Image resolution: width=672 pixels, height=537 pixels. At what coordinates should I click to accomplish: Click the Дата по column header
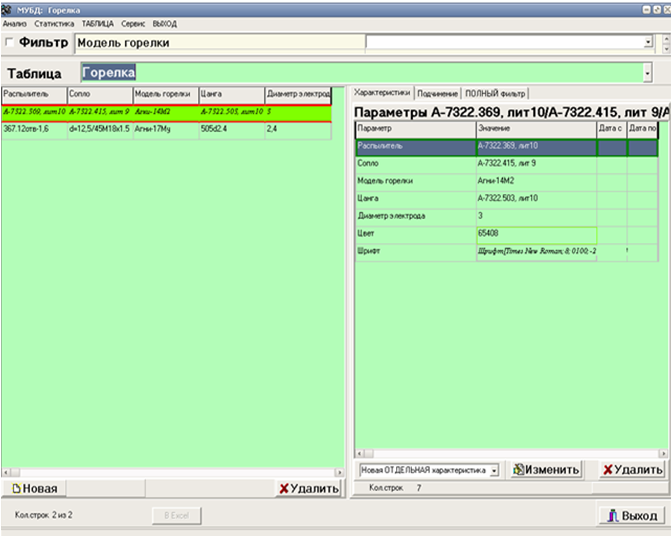coord(642,129)
